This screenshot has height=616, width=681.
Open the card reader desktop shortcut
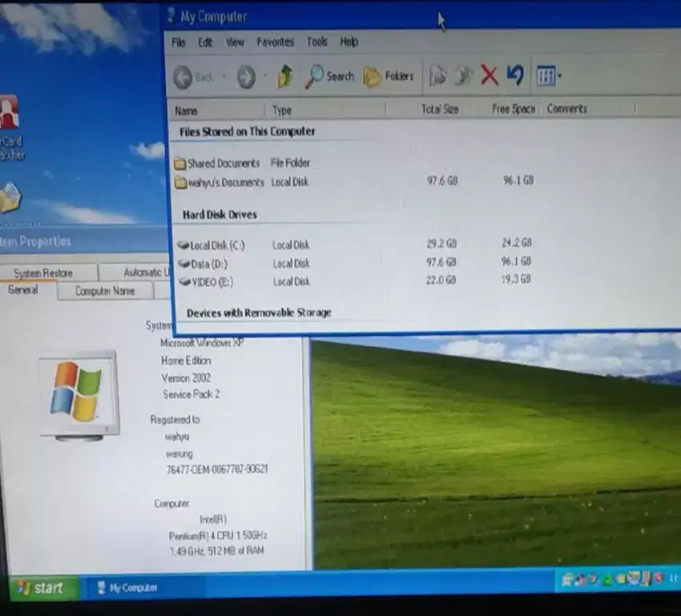click(x=11, y=128)
